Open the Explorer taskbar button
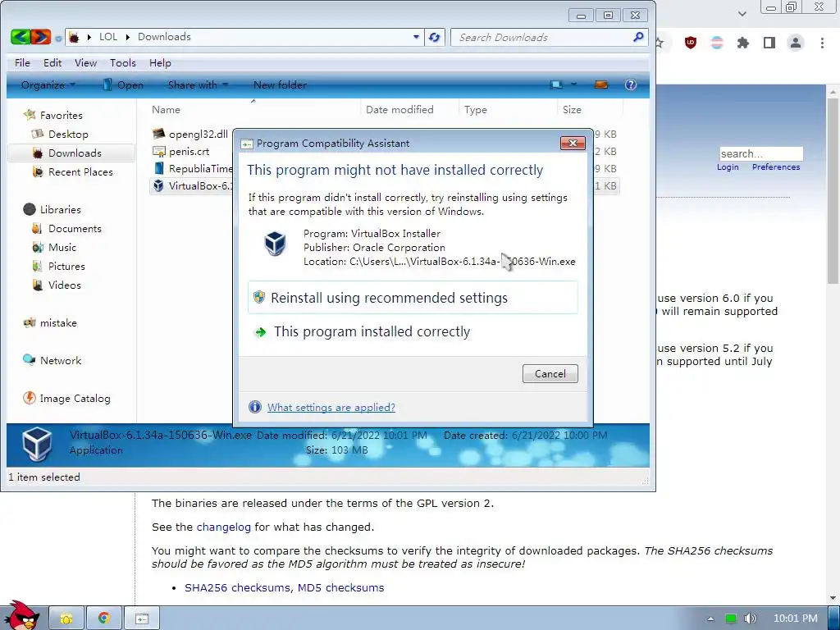This screenshot has height=630, width=840. (x=66, y=619)
